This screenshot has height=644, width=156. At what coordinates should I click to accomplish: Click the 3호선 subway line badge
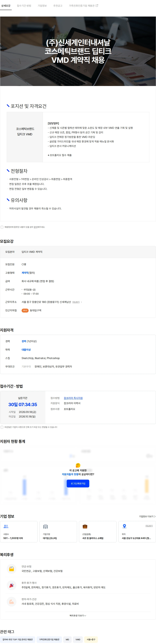[25, 311]
